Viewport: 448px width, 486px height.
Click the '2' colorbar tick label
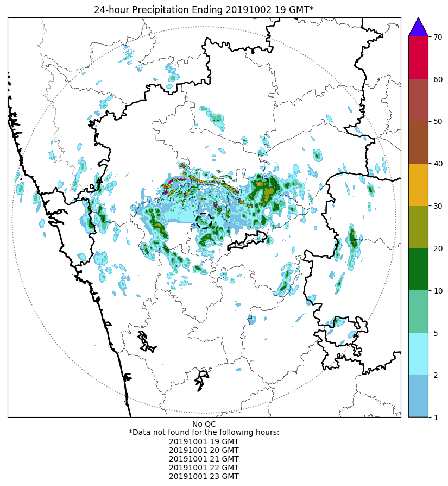[x=436, y=375]
